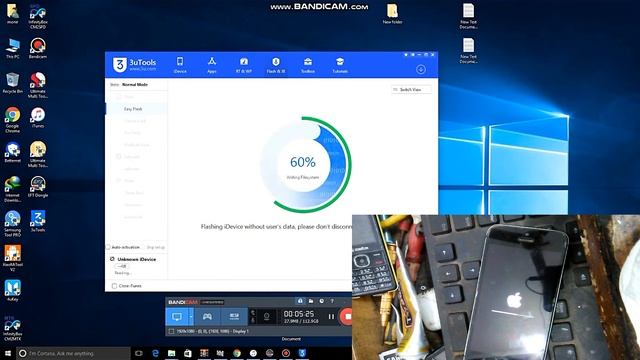Open the RT & WP tab in 3uTools
This screenshot has width=640, height=360.
coord(244,65)
